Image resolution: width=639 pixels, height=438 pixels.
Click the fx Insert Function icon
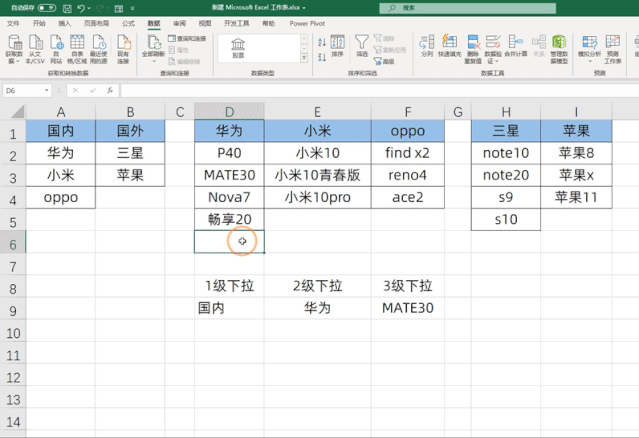tap(110, 90)
